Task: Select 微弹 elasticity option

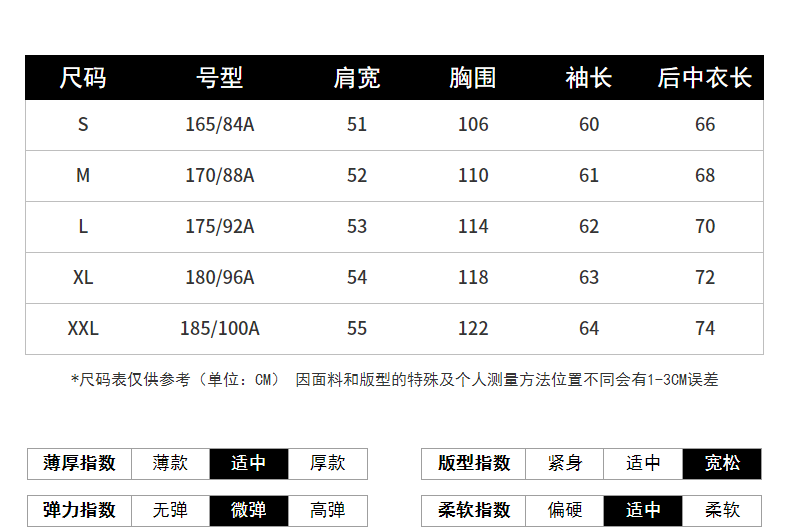Action: coord(249,510)
